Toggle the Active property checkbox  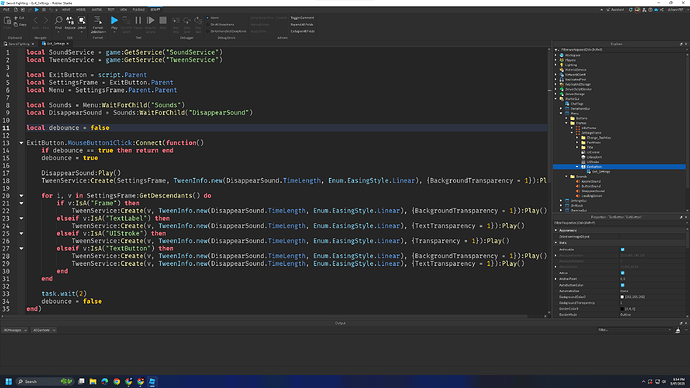622,273
